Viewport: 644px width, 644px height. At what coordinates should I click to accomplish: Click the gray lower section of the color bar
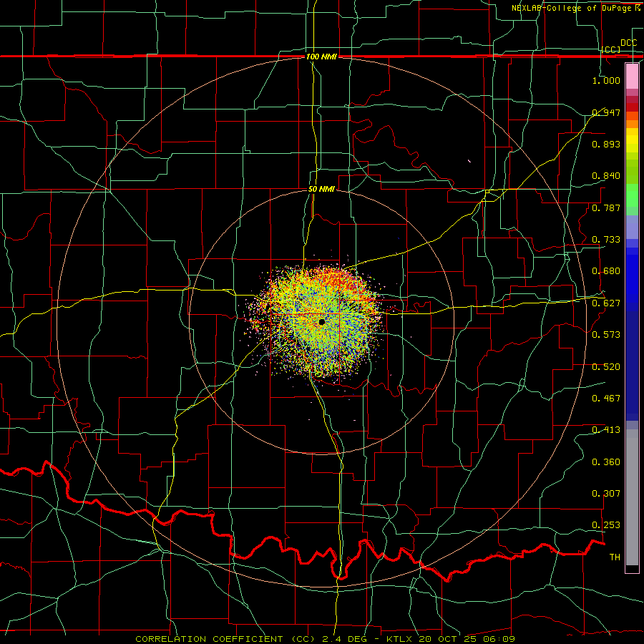click(x=632, y=497)
